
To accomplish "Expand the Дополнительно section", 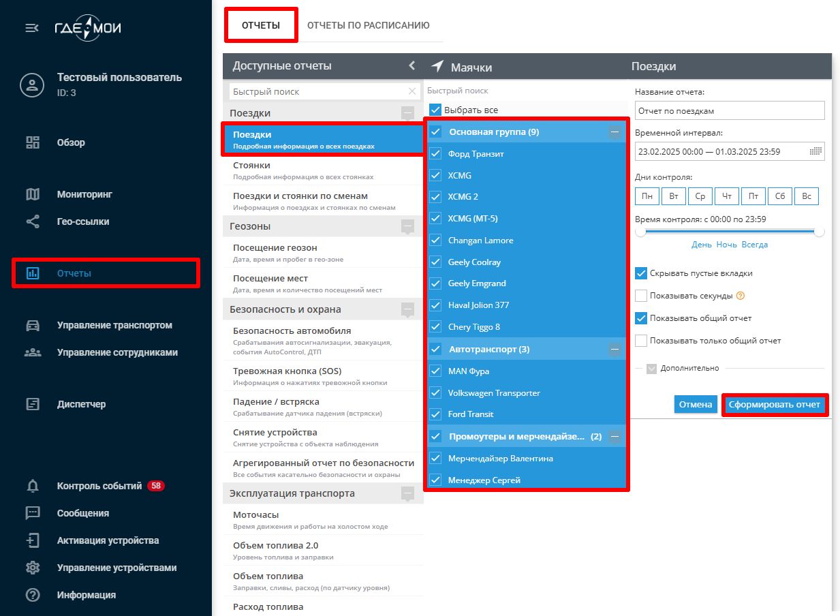I will point(652,368).
